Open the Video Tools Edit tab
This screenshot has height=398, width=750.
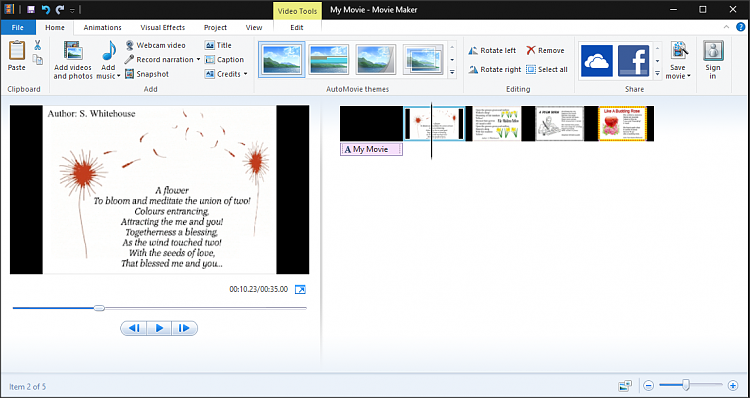[x=297, y=28]
